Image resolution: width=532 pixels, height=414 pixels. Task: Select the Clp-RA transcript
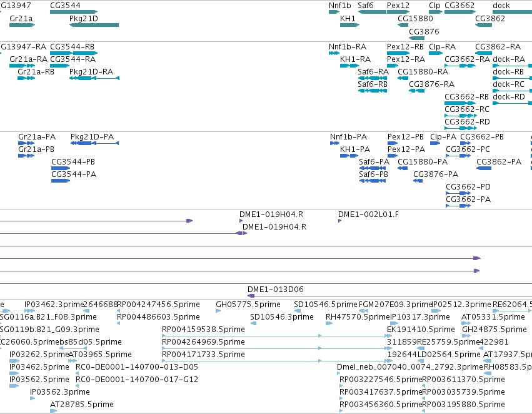click(x=436, y=53)
